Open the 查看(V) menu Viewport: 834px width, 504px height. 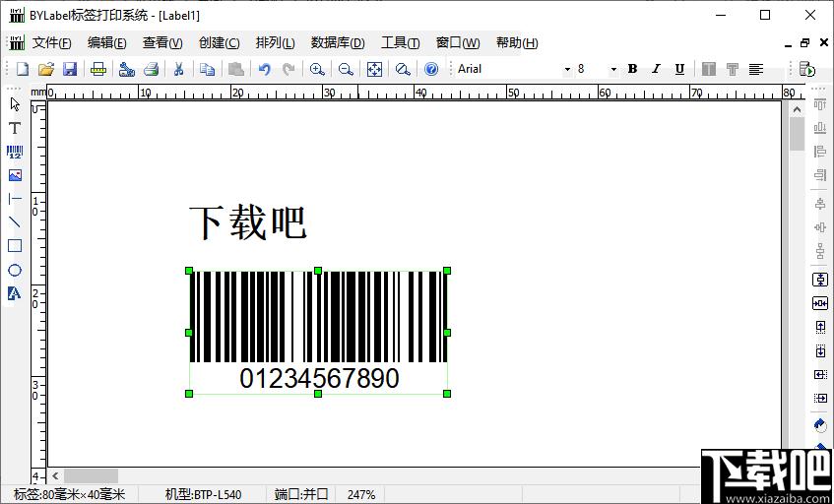click(x=162, y=43)
